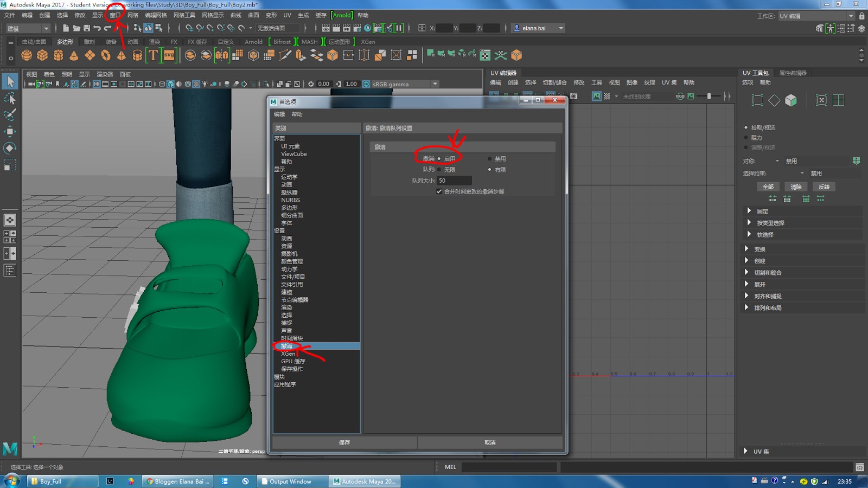Click the 保存 button in preferences

click(344, 442)
